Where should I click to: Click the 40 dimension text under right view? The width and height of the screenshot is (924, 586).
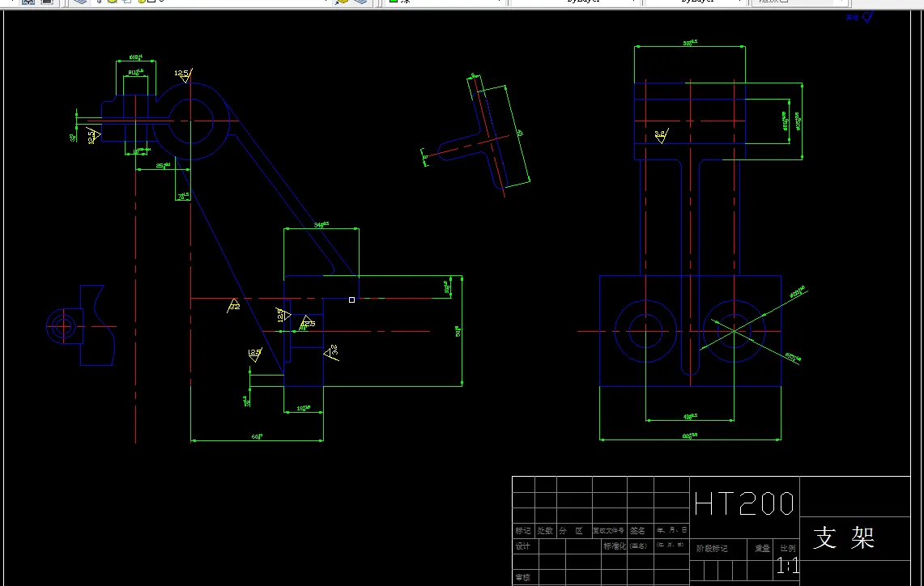click(690, 416)
